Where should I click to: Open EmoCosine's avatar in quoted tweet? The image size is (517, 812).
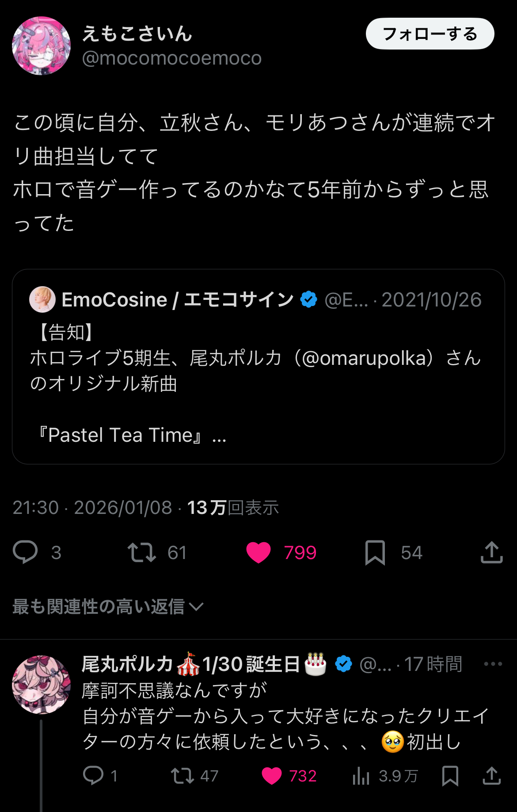click(42, 299)
